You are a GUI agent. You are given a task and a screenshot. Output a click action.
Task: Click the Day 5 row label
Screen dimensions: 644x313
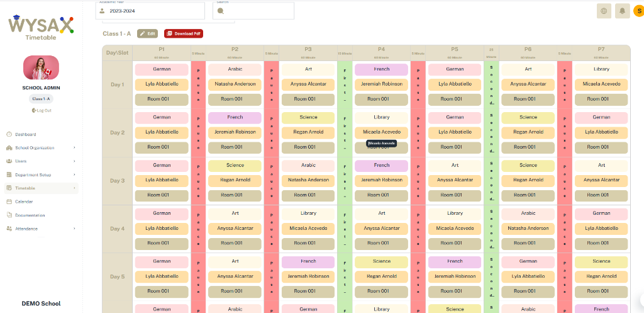click(118, 277)
